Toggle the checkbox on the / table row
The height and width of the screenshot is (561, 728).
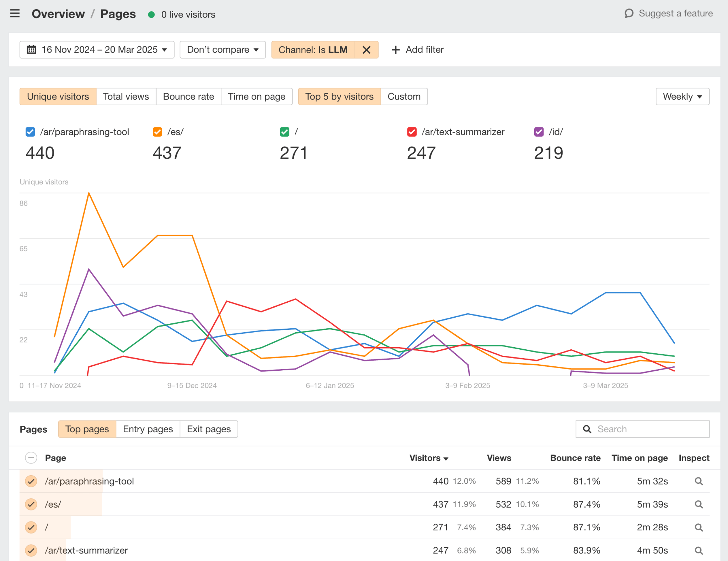coord(31,527)
